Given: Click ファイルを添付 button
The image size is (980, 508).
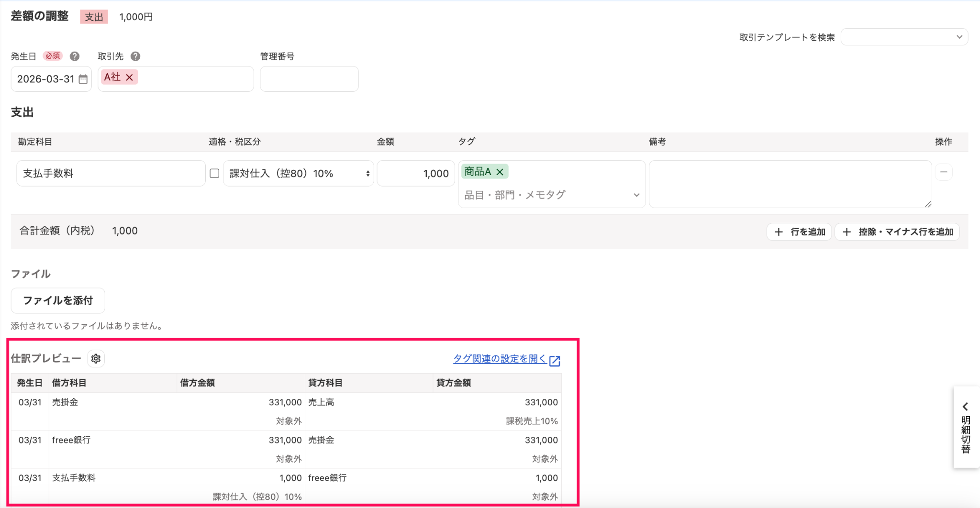Looking at the screenshot, I should pyautogui.click(x=58, y=300).
